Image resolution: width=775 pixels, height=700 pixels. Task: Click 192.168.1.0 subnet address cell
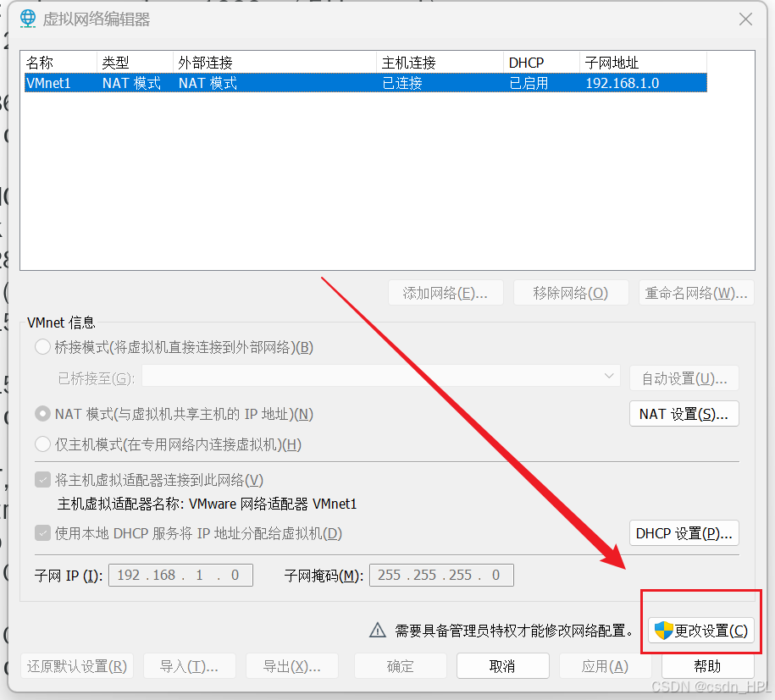point(623,83)
